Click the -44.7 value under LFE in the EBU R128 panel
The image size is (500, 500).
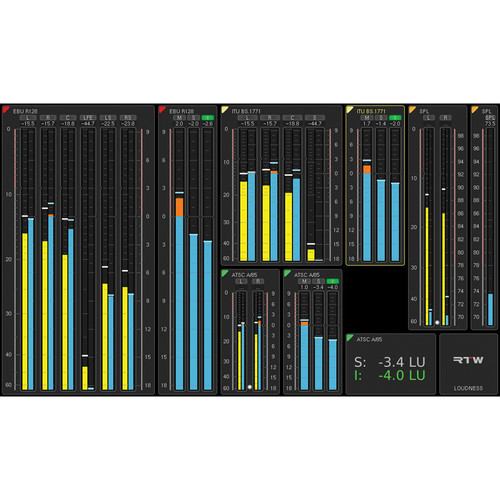tap(88, 124)
